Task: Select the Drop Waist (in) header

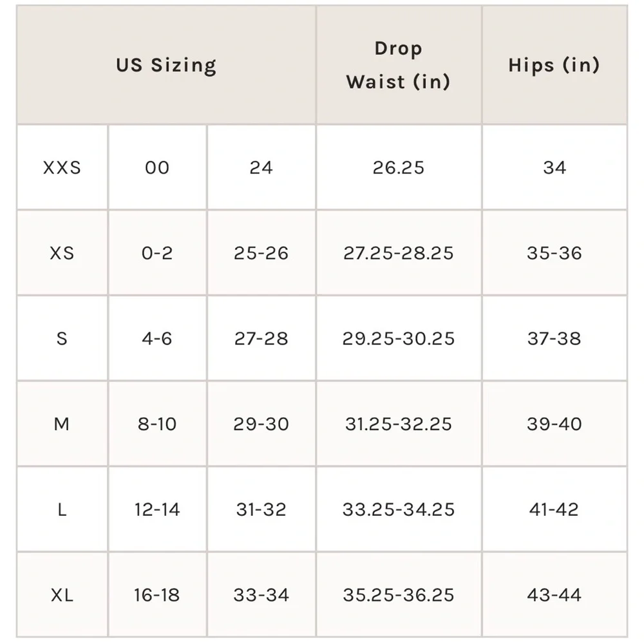Action: 398,65
